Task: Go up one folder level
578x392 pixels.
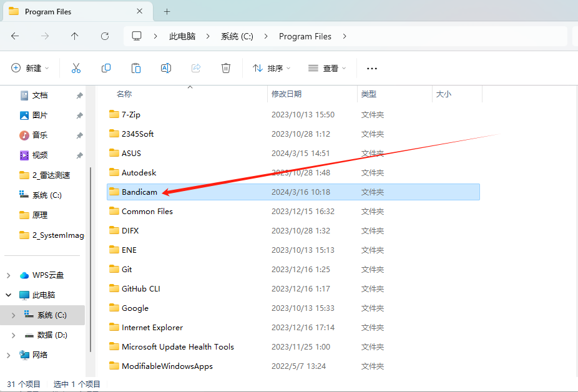Action: pyautogui.click(x=74, y=36)
